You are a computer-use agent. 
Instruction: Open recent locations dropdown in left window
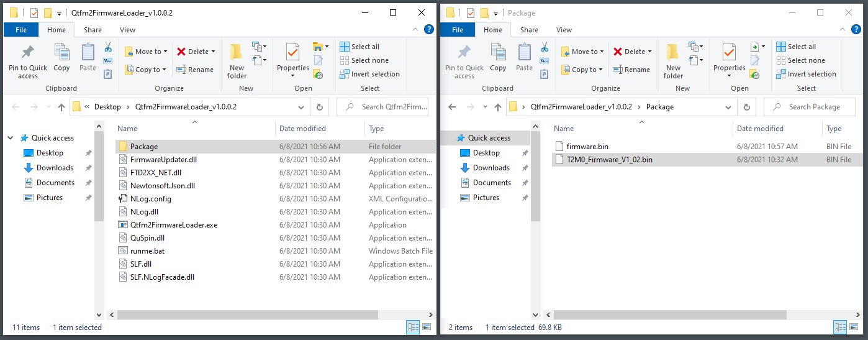click(48, 107)
